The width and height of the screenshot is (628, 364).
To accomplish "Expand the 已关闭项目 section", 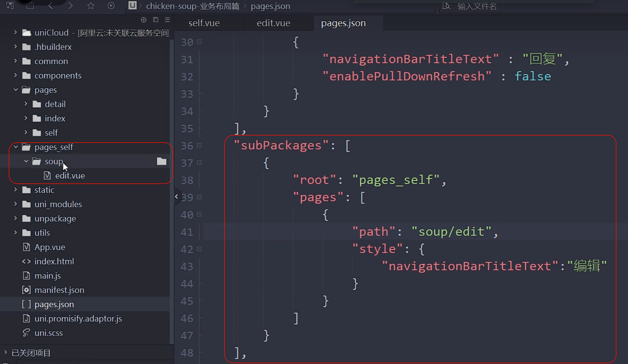I will point(6,352).
